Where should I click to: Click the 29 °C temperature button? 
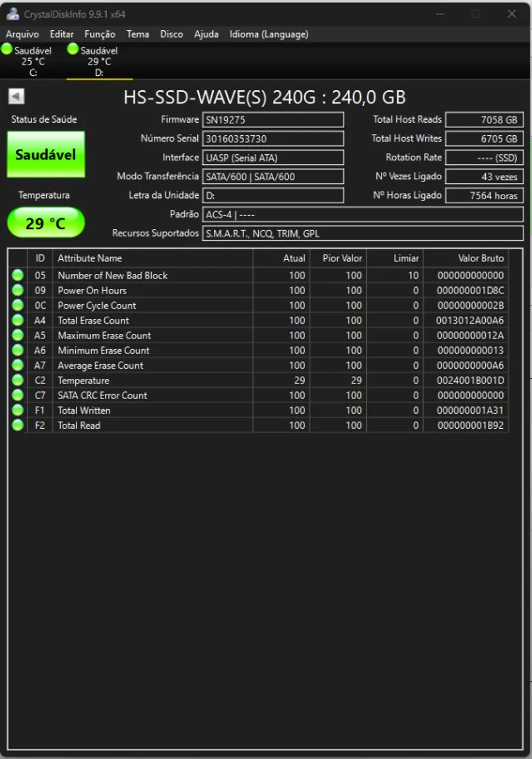tap(46, 223)
